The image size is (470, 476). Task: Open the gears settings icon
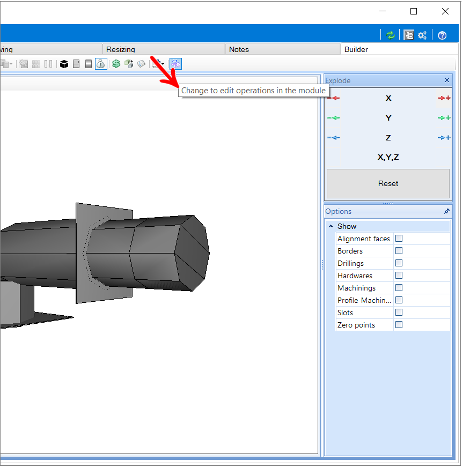[x=422, y=35]
